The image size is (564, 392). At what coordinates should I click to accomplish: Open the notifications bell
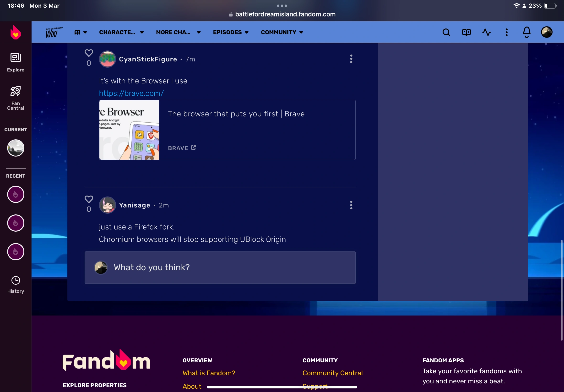pos(526,32)
